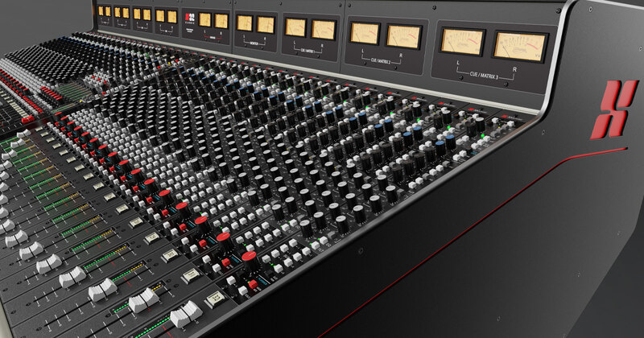Click the left VU meter of Cue/Matrix 2
The height and width of the screenshot is (338, 644).
(x=365, y=34)
